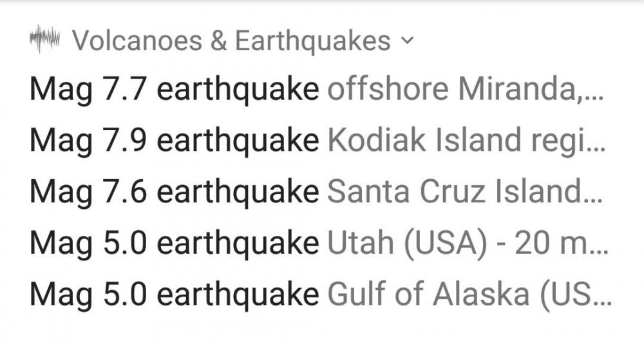Open the Volcanoes & Earthquakes app name
Viewport: 644px width, 341px height.
pyautogui.click(x=231, y=41)
